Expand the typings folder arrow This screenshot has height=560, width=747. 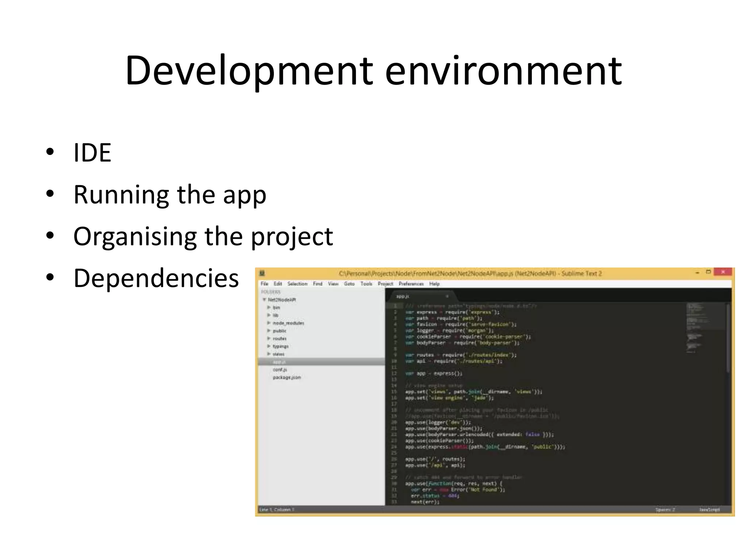click(269, 346)
